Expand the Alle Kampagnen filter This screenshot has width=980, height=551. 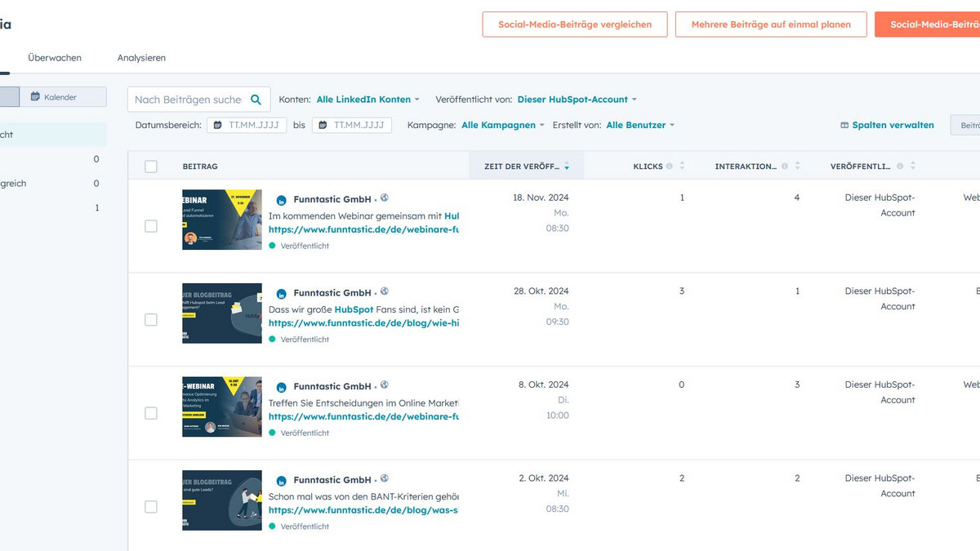[x=503, y=126]
